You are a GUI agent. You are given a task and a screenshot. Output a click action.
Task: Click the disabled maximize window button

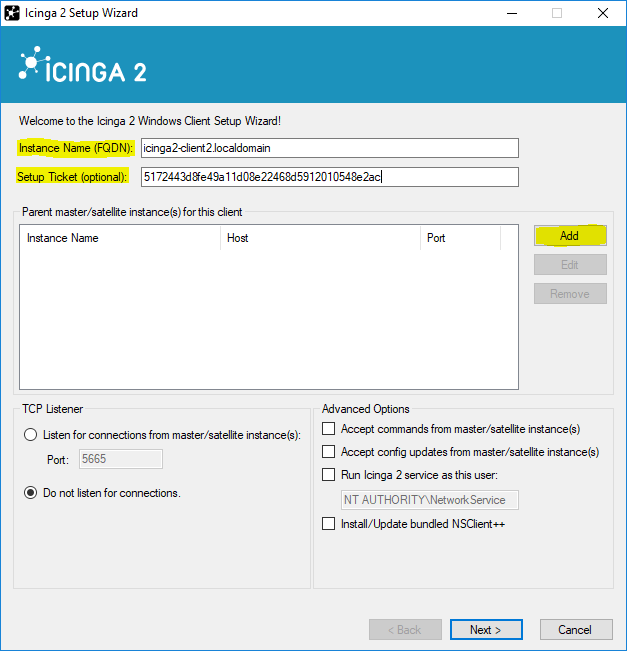(x=557, y=13)
